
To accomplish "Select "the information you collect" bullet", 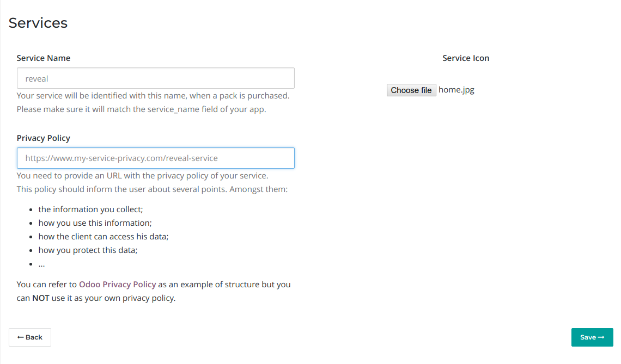I will coord(90,209).
